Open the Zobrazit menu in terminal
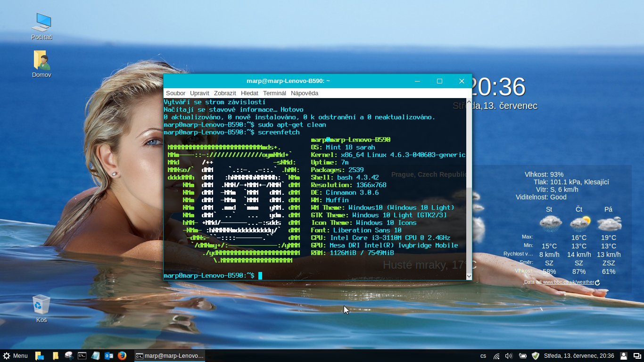Image resolution: width=644 pixels, height=362 pixels. coord(225,93)
